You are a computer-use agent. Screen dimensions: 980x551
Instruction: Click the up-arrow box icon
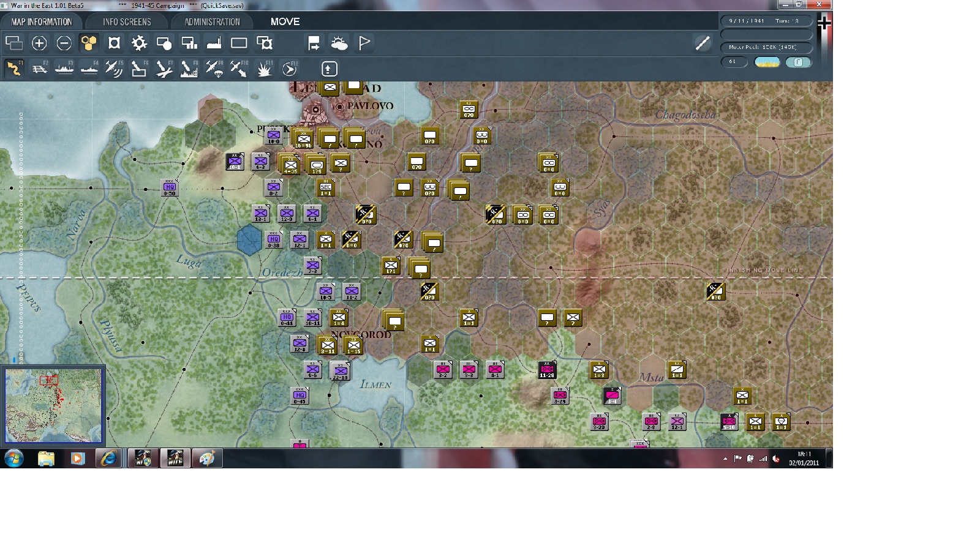(329, 69)
